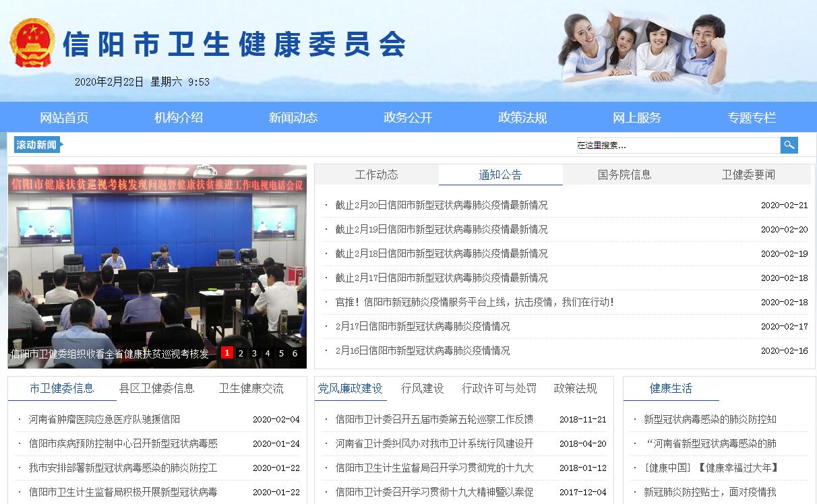This screenshot has height=504, width=817.
Task: Go to 网上服务 in the navigation bar
Action: click(637, 118)
